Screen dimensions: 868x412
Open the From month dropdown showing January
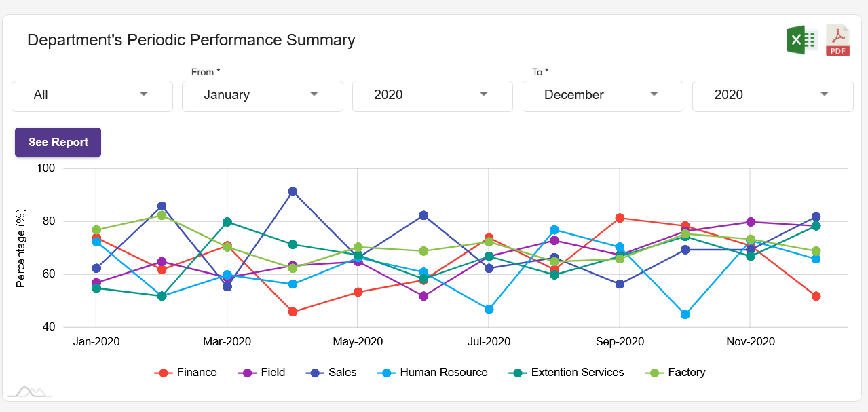click(262, 96)
